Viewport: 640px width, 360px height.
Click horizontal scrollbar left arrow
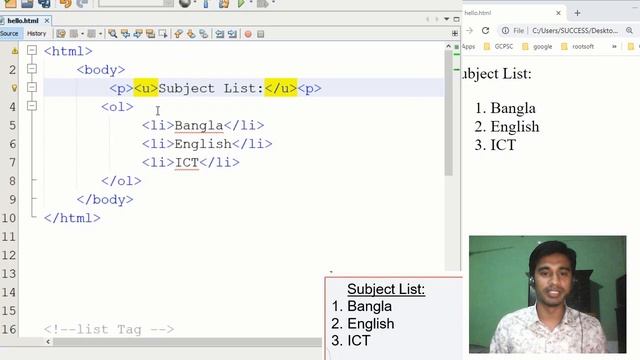(48, 342)
